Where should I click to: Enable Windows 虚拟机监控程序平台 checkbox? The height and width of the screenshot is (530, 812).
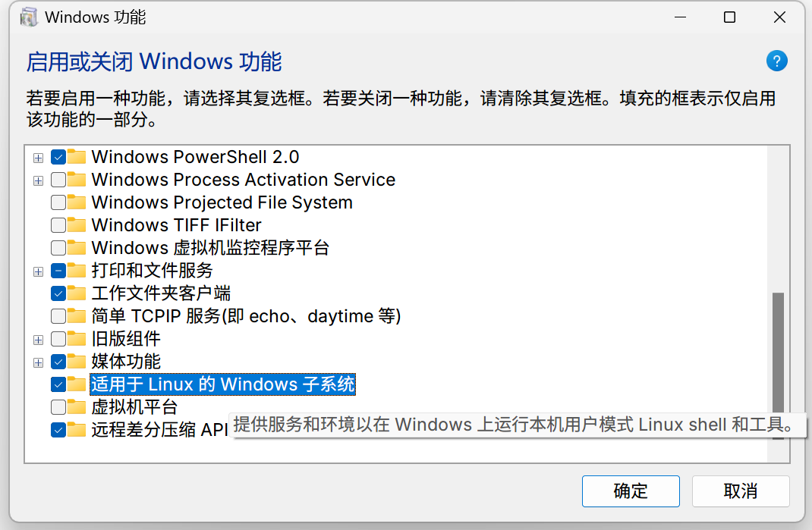click(58, 249)
